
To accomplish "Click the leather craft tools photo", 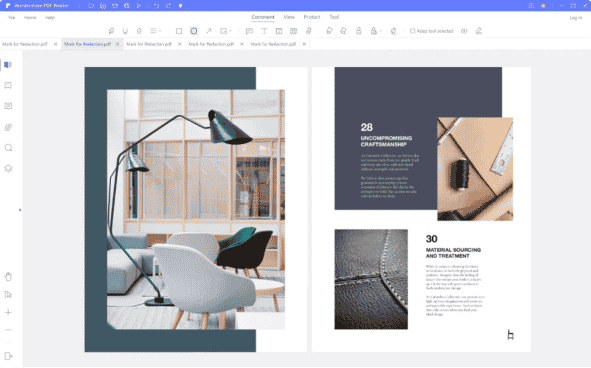I will [x=475, y=169].
